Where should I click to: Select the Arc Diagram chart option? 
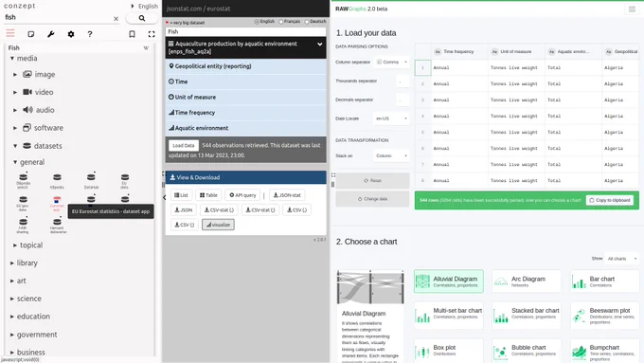click(x=527, y=281)
